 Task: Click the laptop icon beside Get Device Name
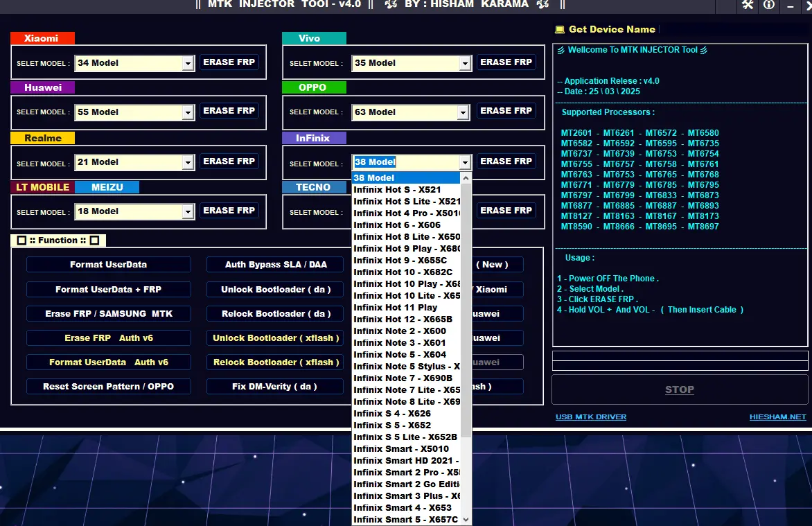click(x=560, y=30)
